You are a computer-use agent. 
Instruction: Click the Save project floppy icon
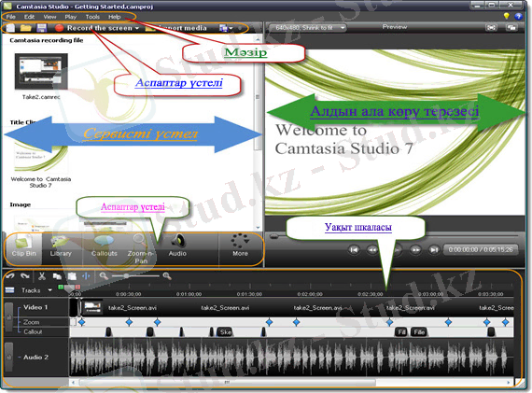pos(41,28)
